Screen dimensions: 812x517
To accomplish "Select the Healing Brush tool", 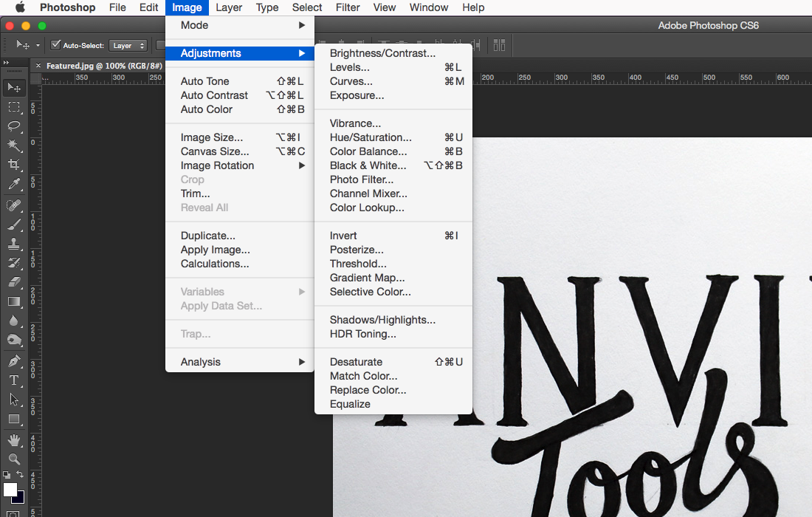I will tap(14, 205).
